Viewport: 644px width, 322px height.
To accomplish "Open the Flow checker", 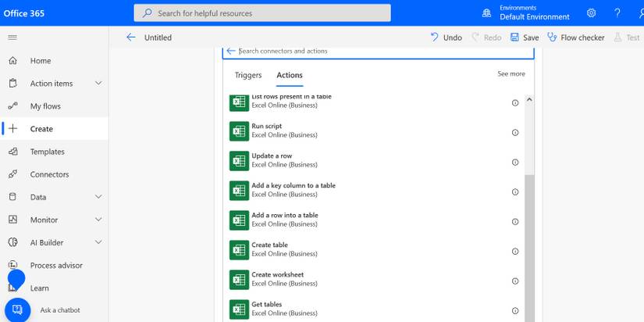I will [576, 38].
